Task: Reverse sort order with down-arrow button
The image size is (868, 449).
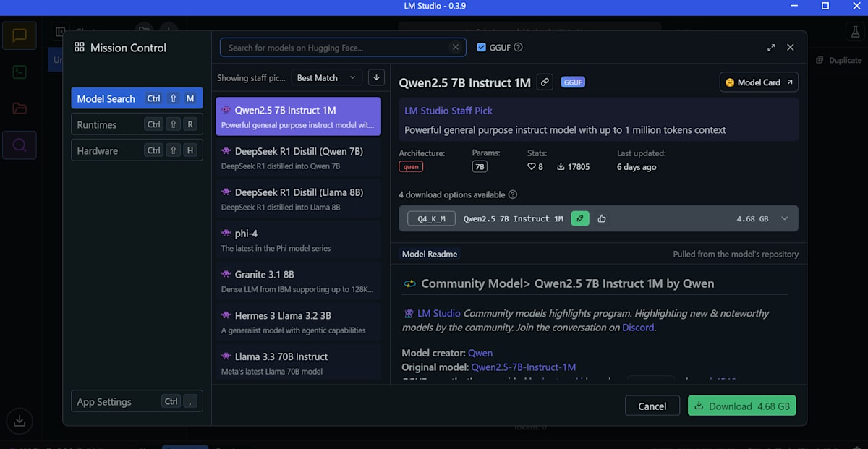Action: (x=375, y=77)
